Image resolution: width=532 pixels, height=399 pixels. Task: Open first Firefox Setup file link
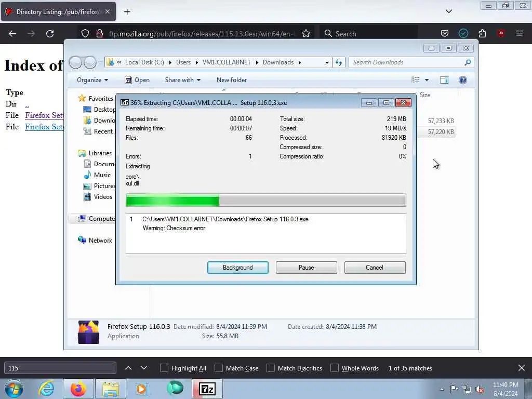click(44, 115)
